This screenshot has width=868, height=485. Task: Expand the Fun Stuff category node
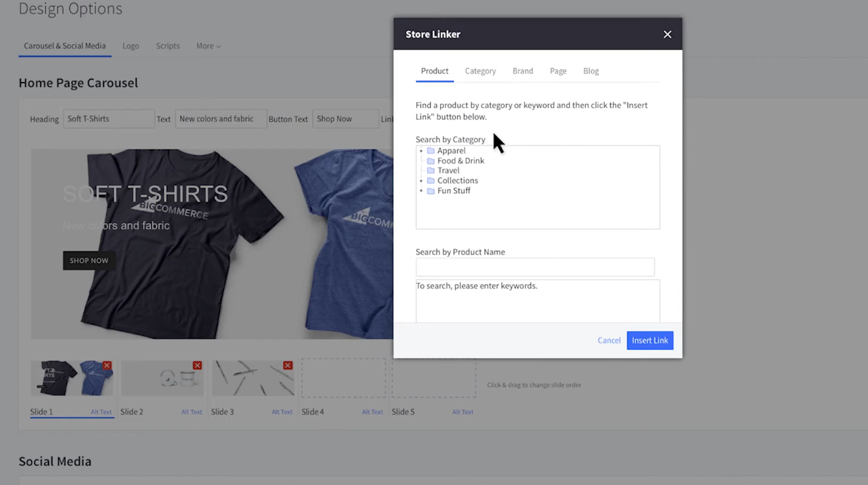point(421,191)
